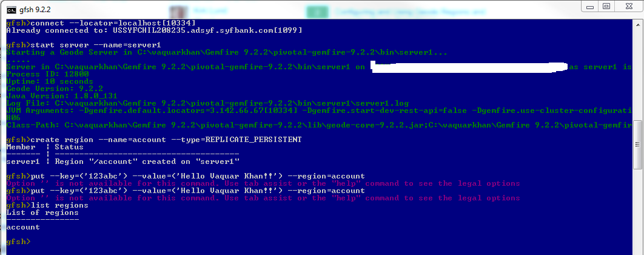Image resolution: width=644 pixels, height=255 pixels.
Task: Click the scrollbar up arrow
Action: pos(638,22)
